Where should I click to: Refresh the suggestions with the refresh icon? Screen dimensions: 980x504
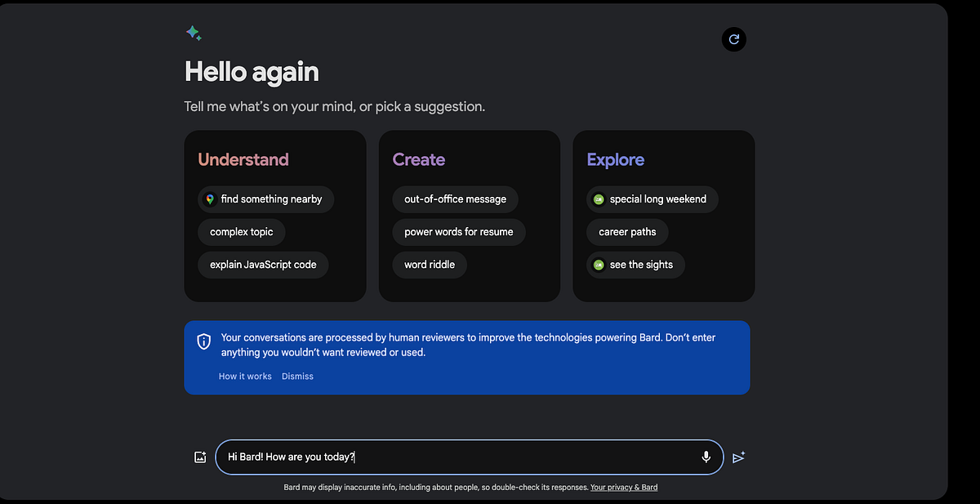point(733,38)
